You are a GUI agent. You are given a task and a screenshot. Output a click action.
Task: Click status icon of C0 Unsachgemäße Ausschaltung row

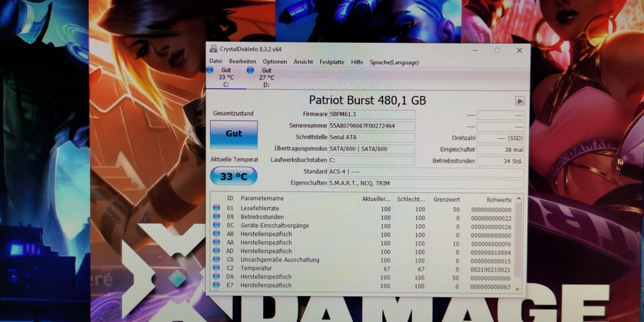(x=217, y=259)
